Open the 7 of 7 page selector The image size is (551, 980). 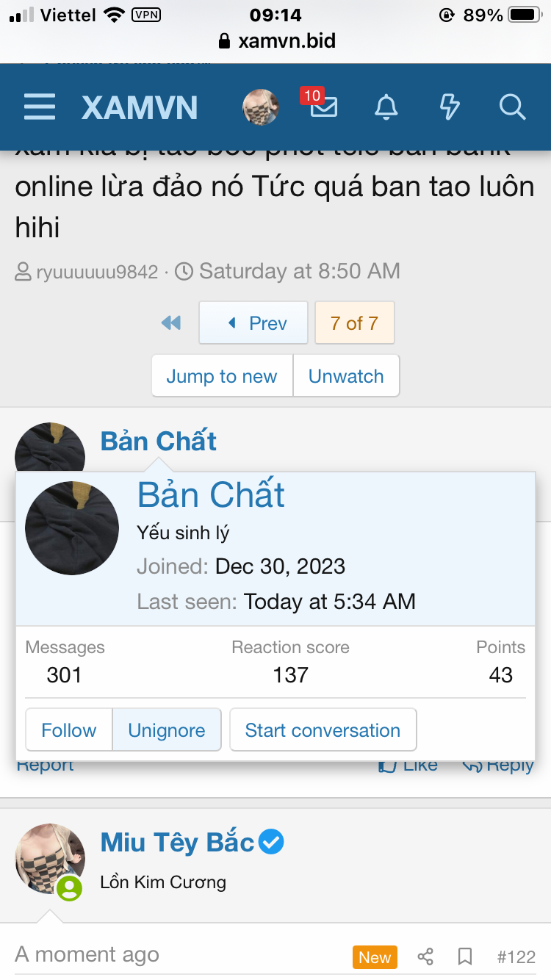354,323
